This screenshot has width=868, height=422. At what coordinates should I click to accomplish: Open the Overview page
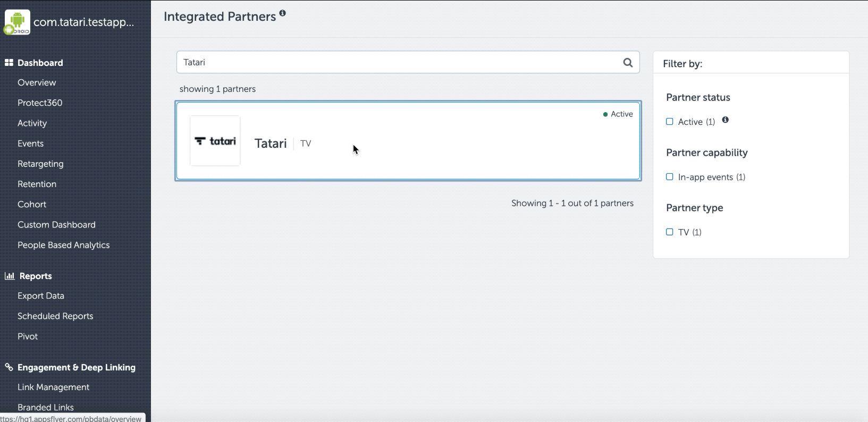coord(37,82)
